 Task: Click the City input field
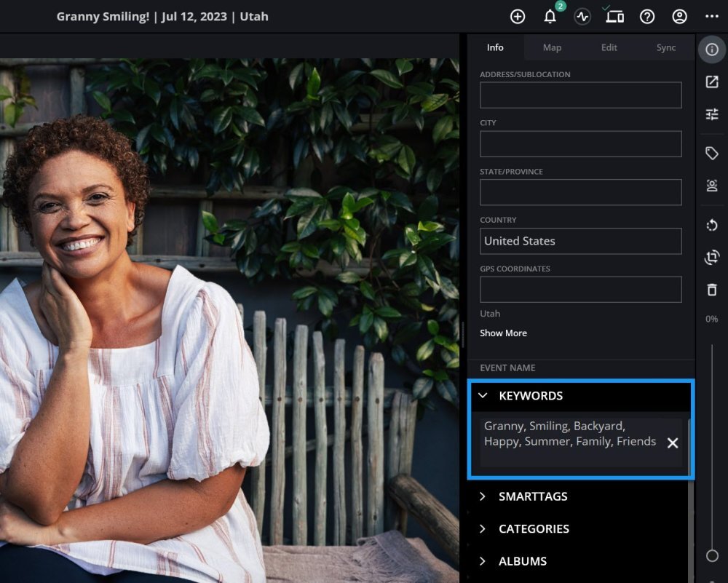pos(580,144)
